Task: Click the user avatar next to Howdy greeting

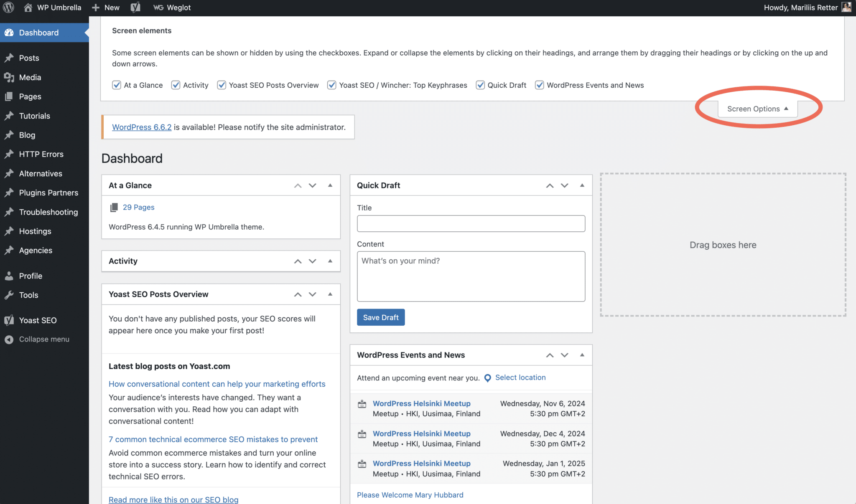Action: [846, 7]
